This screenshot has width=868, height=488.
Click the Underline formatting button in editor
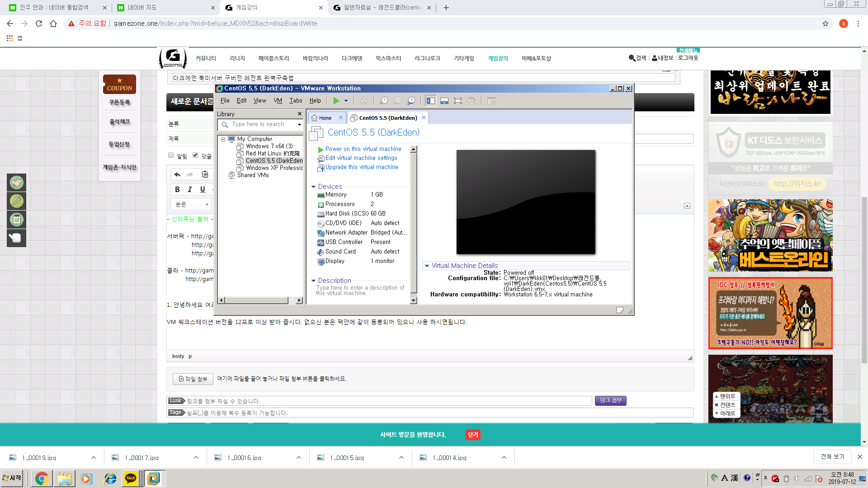(203, 189)
